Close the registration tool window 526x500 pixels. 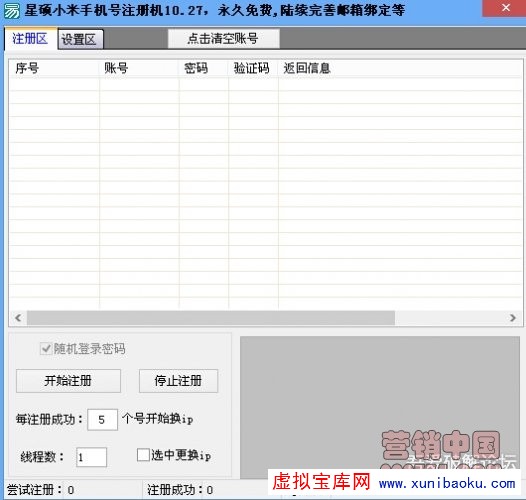[504, 8]
